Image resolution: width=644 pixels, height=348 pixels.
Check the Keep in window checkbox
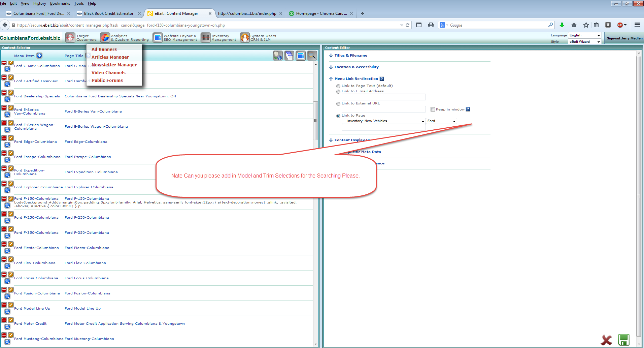[x=433, y=109]
